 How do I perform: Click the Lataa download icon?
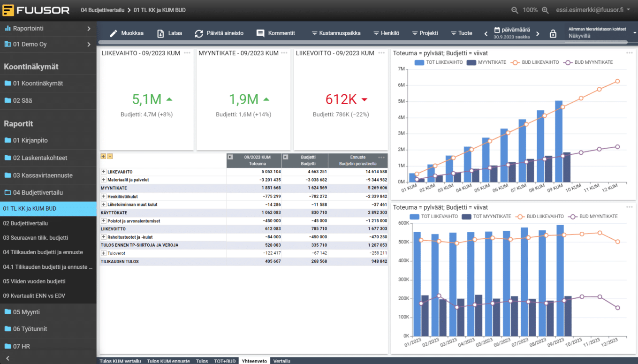[x=160, y=33]
